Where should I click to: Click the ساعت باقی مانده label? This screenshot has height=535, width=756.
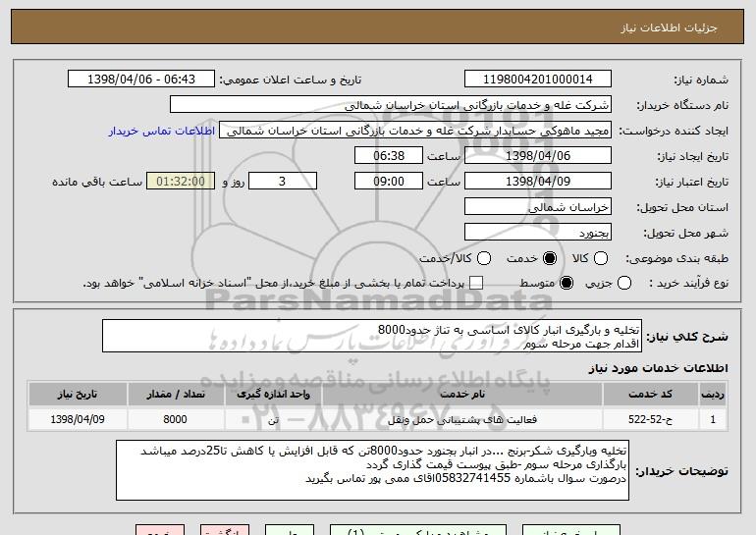pyautogui.click(x=97, y=182)
